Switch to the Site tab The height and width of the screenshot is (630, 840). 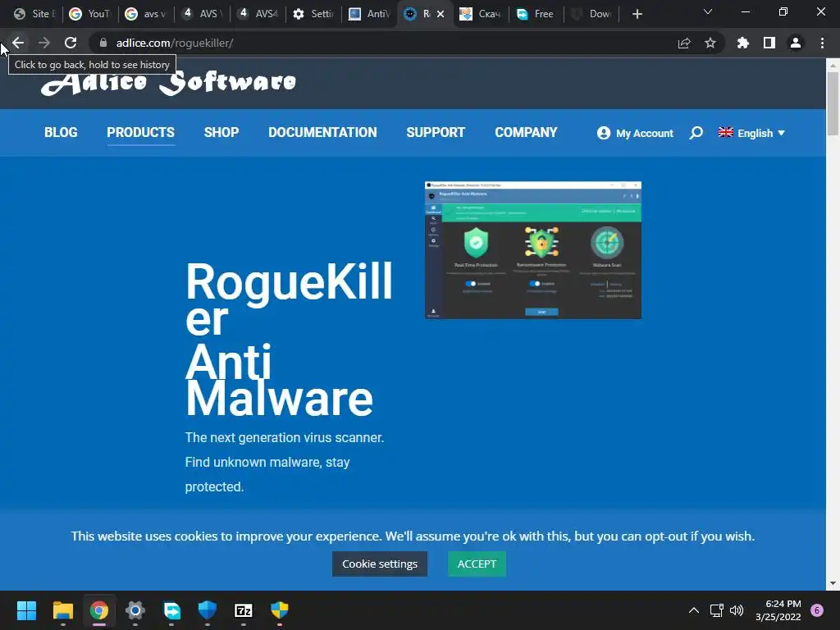(34, 14)
